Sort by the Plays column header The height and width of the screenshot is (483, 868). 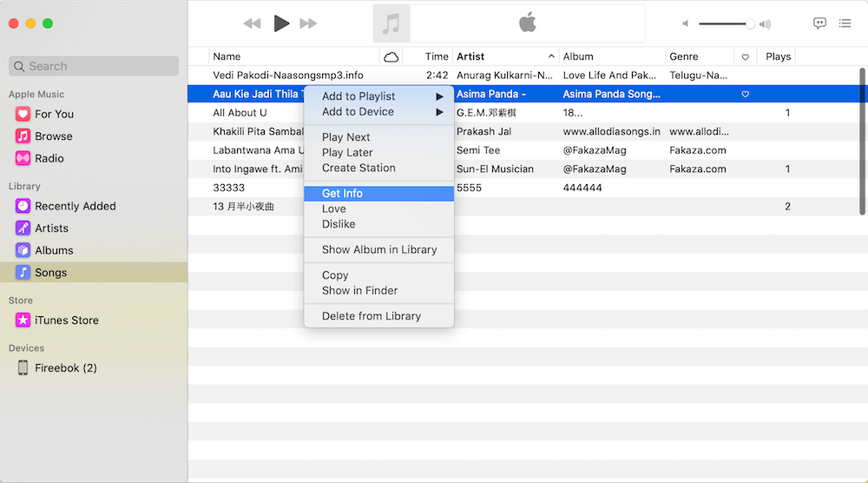coord(778,56)
